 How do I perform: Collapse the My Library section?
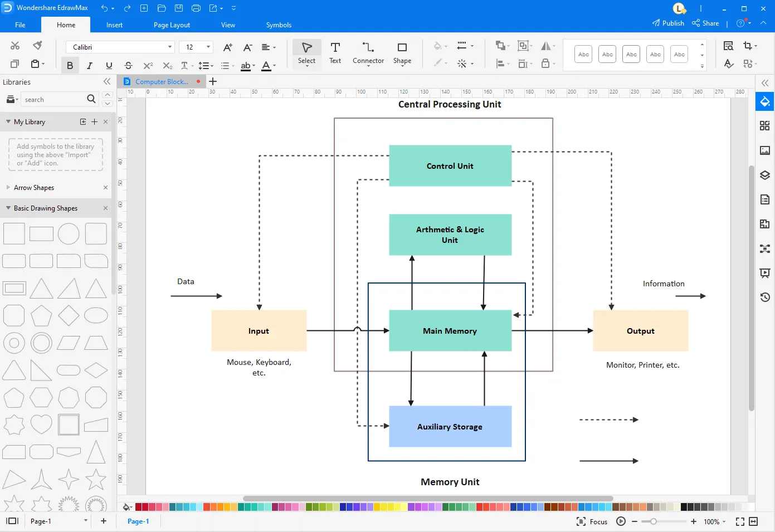(x=8, y=121)
